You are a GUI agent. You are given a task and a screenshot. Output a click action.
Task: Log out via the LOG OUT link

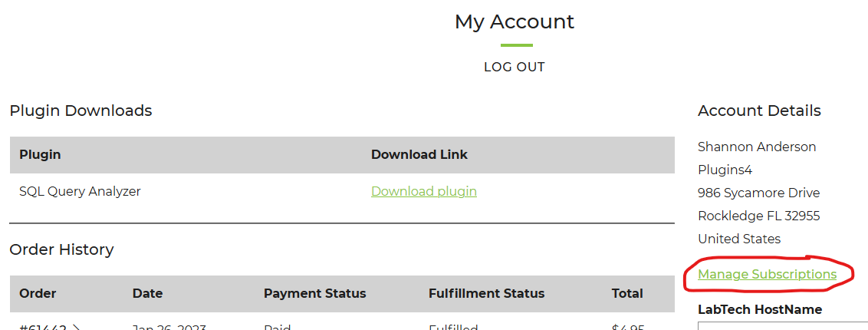point(515,67)
